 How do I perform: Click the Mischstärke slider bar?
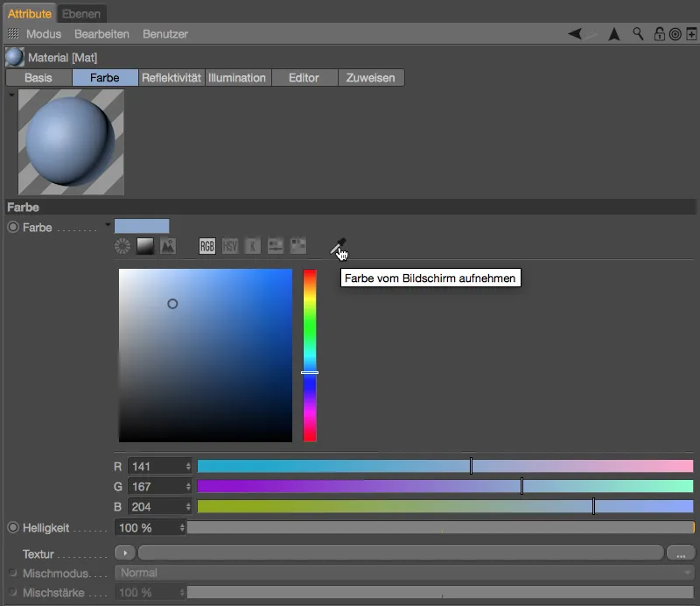pos(441,593)
